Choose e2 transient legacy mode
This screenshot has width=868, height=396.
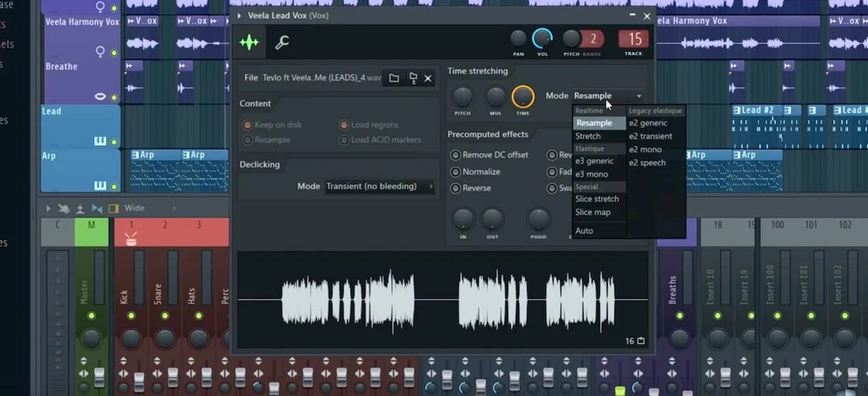tap(656, 136)
